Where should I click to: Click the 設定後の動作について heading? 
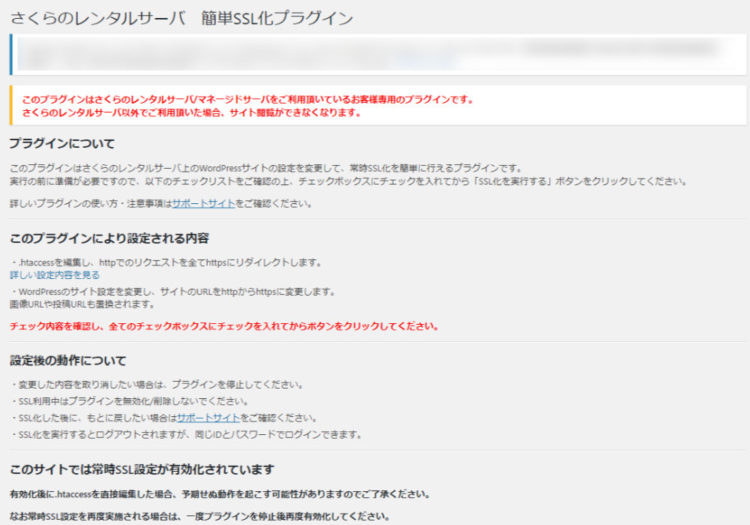point(68,361)
